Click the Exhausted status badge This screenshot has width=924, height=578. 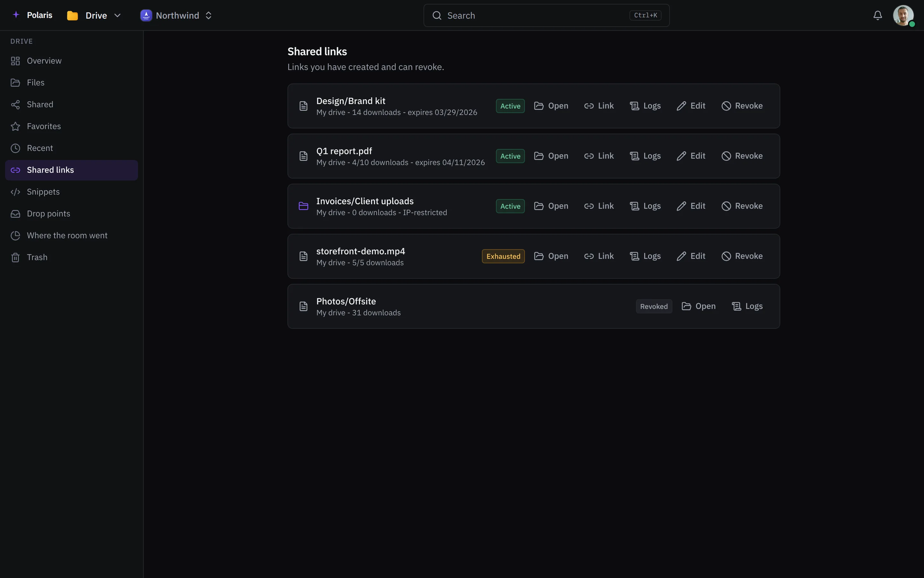click(503, 256)
